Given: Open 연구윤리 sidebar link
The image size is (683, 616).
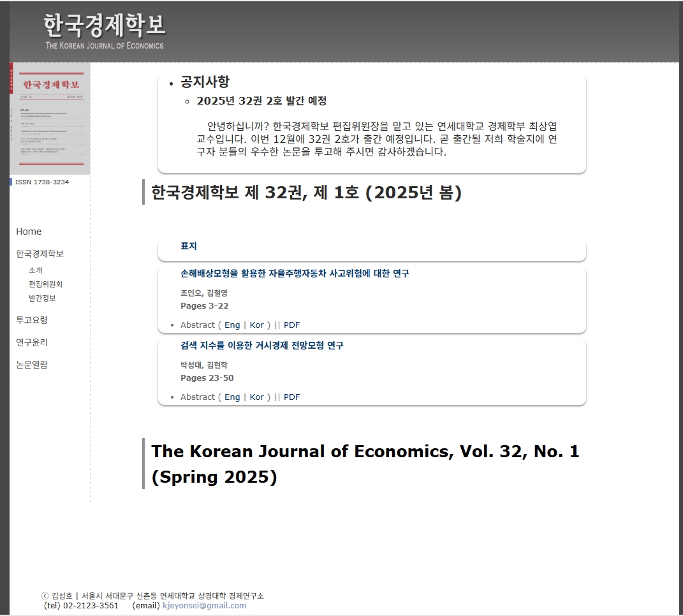Looking at the screenshot, I should tap(32, 342).
